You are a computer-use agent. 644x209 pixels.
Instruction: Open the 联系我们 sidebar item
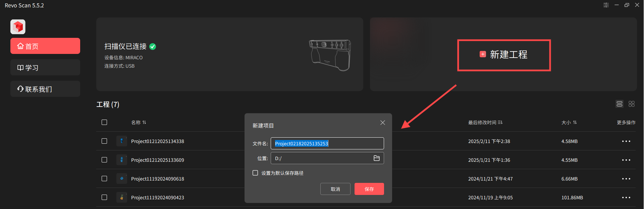coord(45,89)
